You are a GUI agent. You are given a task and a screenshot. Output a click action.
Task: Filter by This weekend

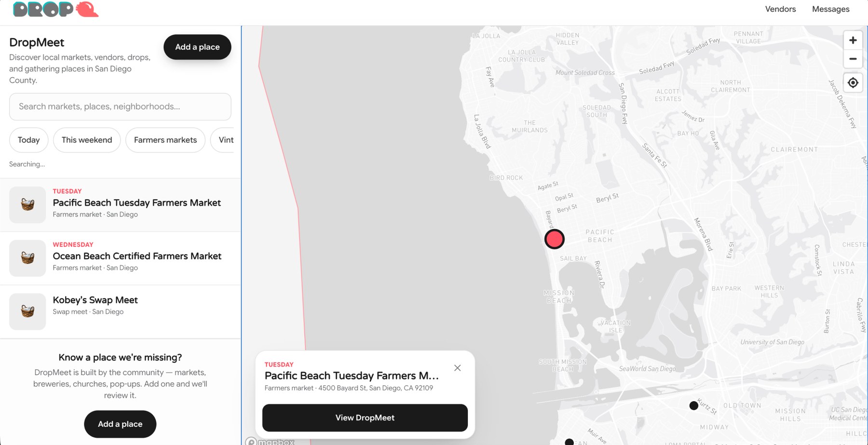tap(87, 140)
